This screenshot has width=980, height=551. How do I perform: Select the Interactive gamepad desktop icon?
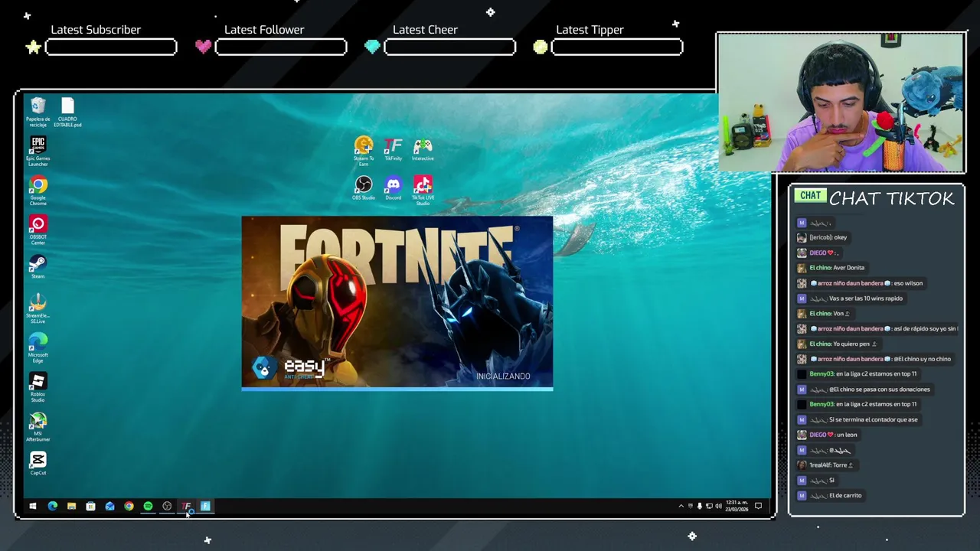423,148
